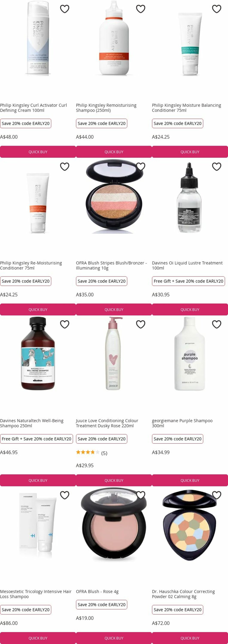Toggle wishlist heart on Davines Oi Liquid Lustre
The height and width of the screenshot is (644, 228).
click(216, 167)
